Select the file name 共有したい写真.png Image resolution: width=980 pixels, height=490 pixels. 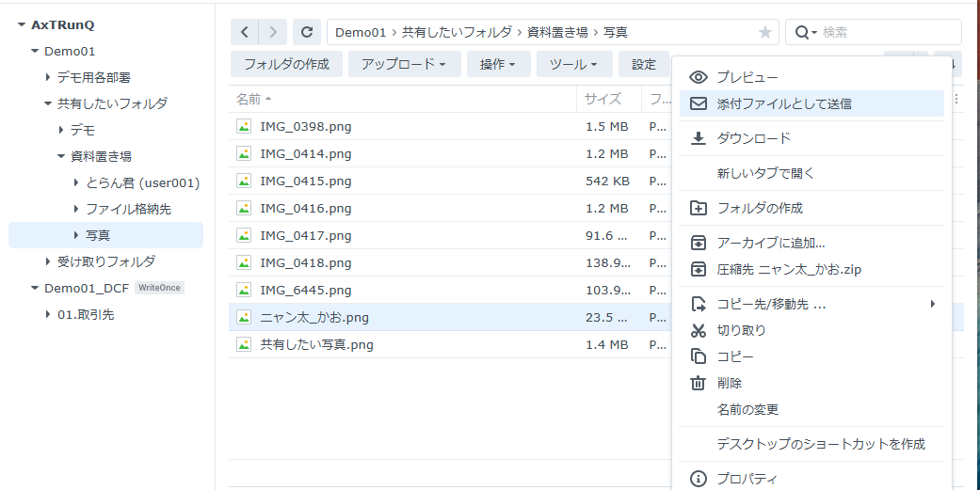tap(317, 344)
